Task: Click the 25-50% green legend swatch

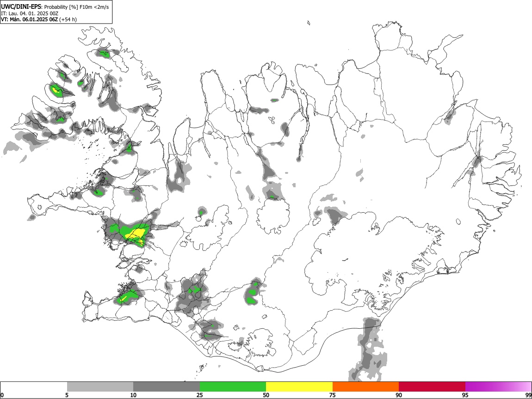Action: (x=233, y=387)
